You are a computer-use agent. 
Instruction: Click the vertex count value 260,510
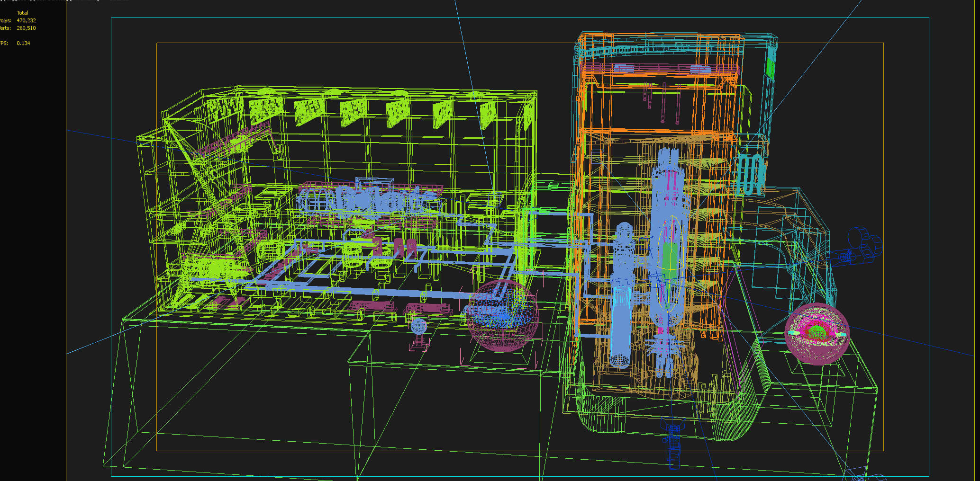[26, 28]
